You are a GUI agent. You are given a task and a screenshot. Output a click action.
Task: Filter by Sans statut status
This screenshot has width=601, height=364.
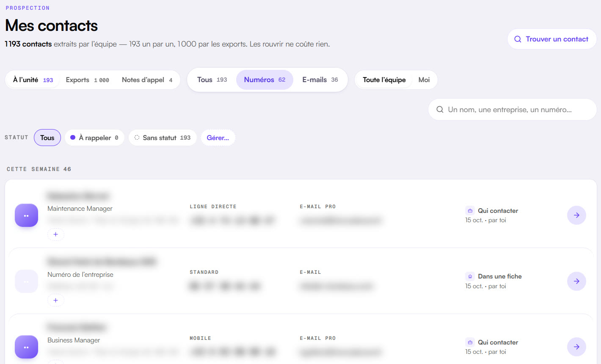click(163, 138)
